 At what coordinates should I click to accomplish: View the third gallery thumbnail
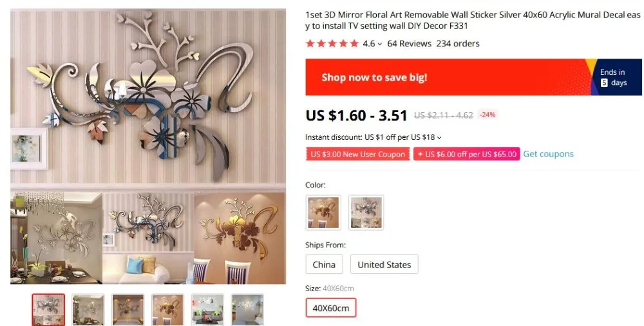click(x=128, y=310)
